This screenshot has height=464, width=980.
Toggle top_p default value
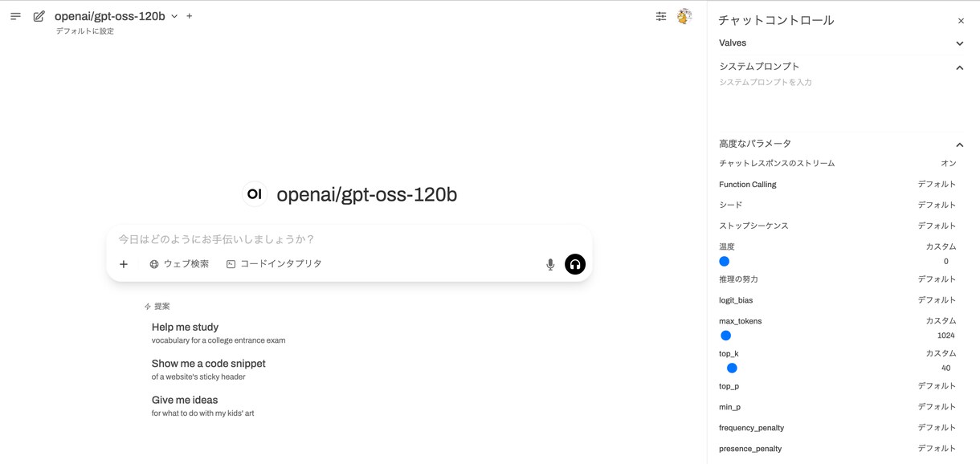937,386
